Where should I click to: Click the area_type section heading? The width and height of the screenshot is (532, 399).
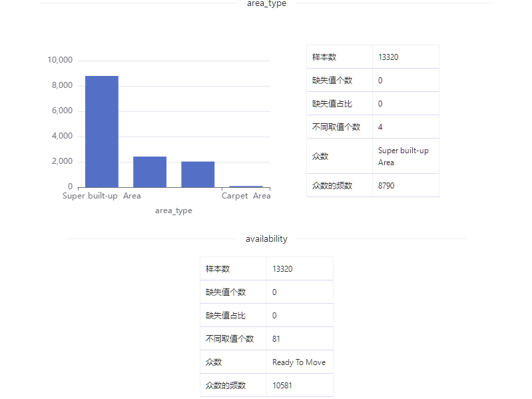[267, 4]
